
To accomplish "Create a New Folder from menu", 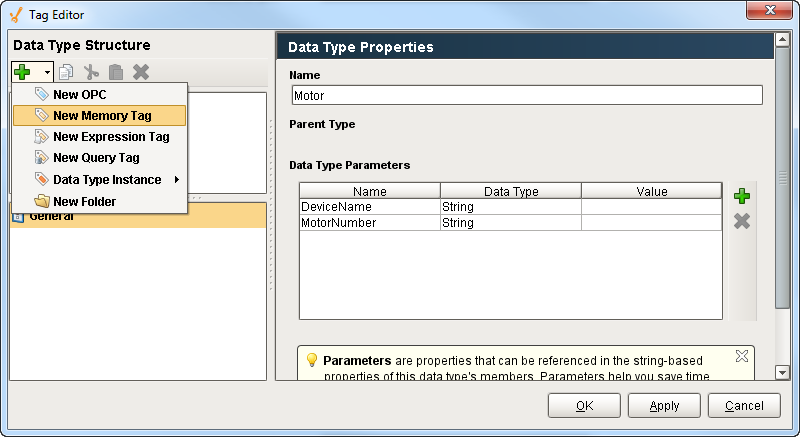I will 84,202.
